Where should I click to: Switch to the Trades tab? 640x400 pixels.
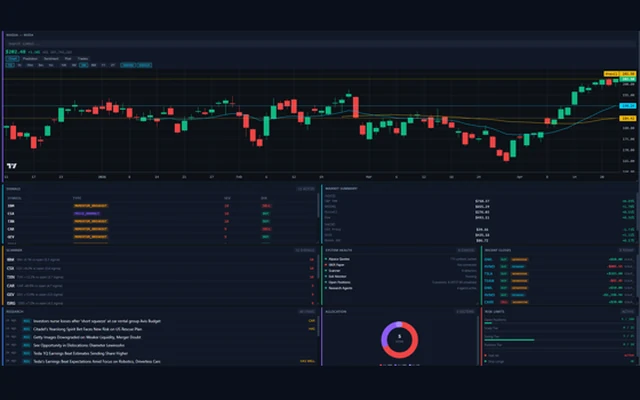pos(83,59)
